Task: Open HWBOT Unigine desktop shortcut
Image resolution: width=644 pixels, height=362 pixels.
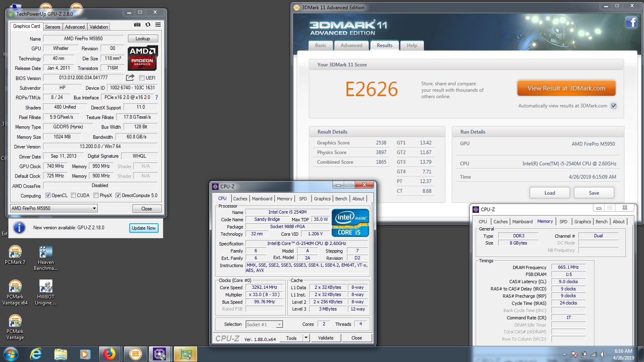Action: [45, 292]
